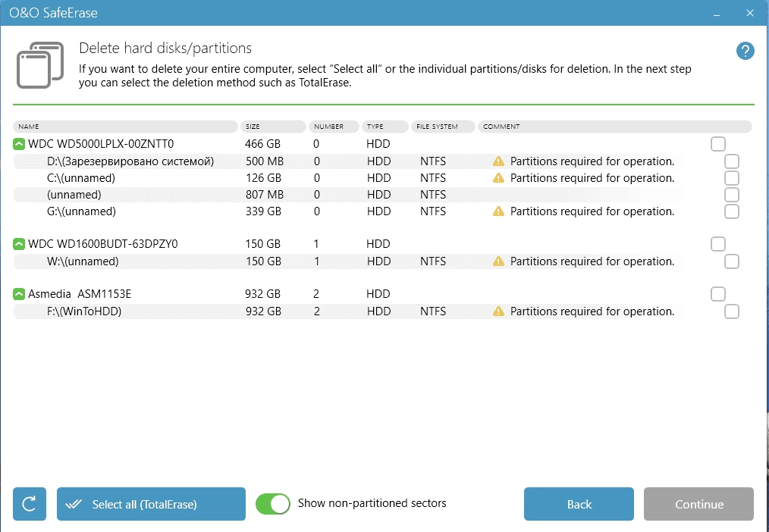Check the 807 MB unnamed partition checkbox
Viewport: 769px width, 532px height.
(732, 195)
